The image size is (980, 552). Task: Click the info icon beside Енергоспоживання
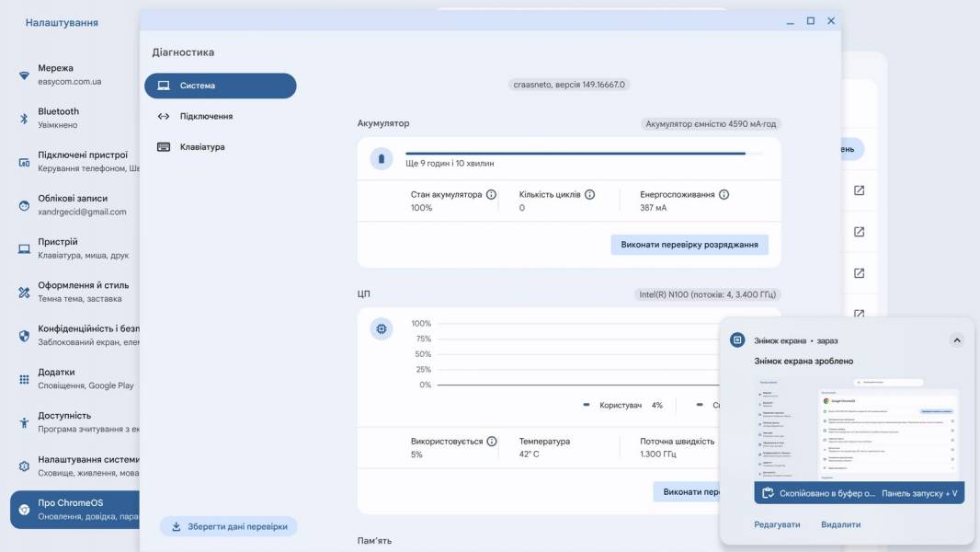click(x=724, y=194)
